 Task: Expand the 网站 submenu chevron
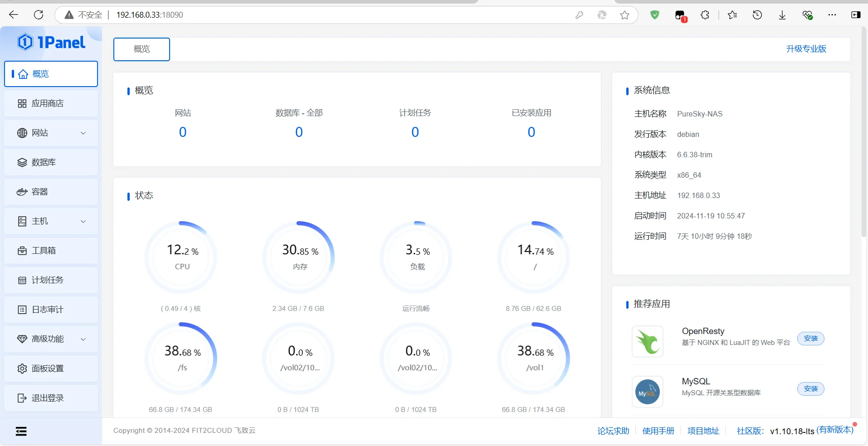click(83, 133)
